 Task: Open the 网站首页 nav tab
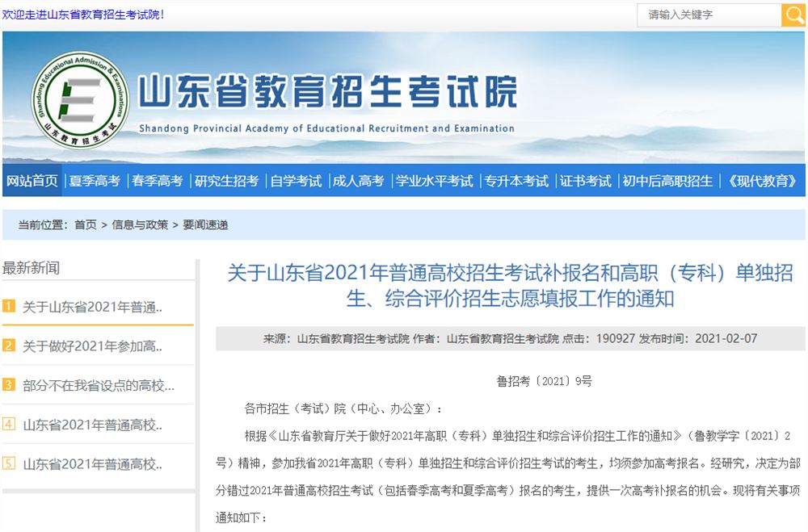(32, 181)
